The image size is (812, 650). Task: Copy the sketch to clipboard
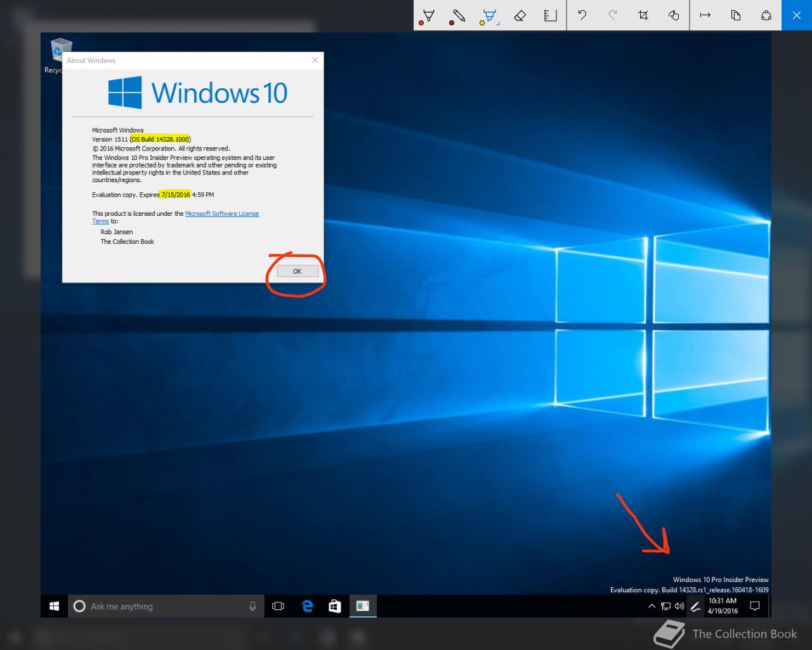[736, 15]
